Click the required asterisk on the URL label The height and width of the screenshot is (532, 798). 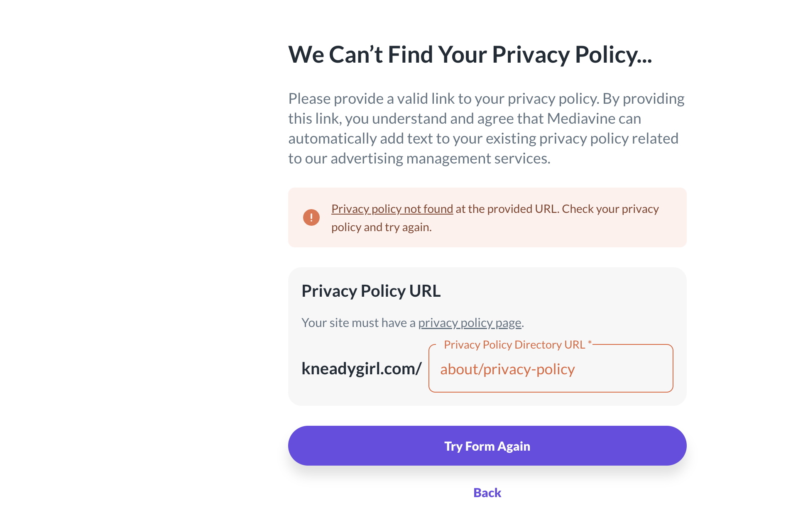[590, 343]
